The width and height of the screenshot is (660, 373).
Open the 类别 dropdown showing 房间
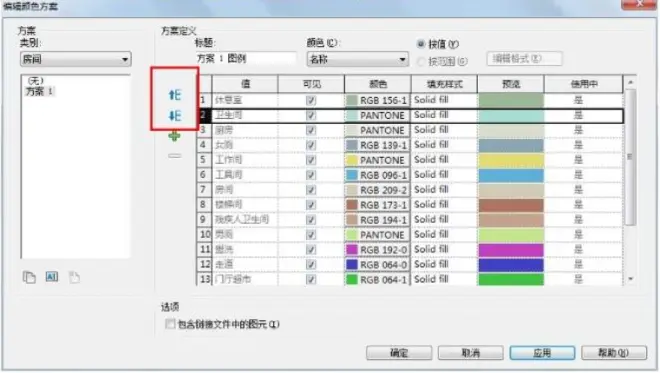(76, 59)
